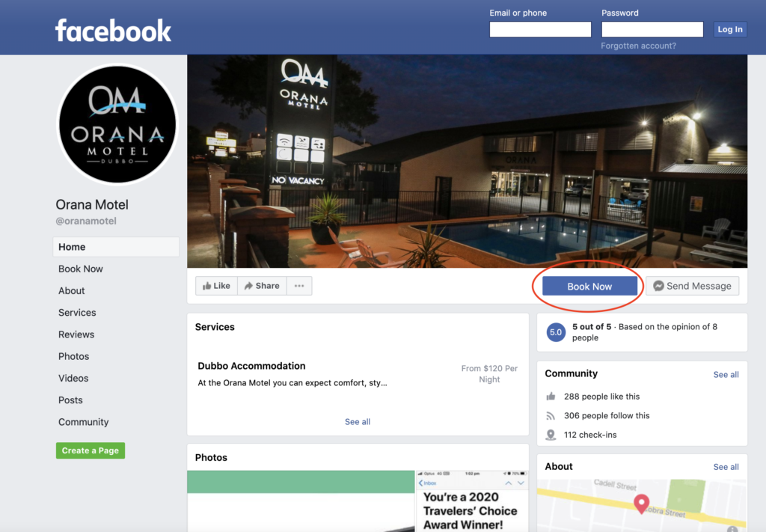
Task: Click the green Create a Page button
Action: tap(91, 450)
